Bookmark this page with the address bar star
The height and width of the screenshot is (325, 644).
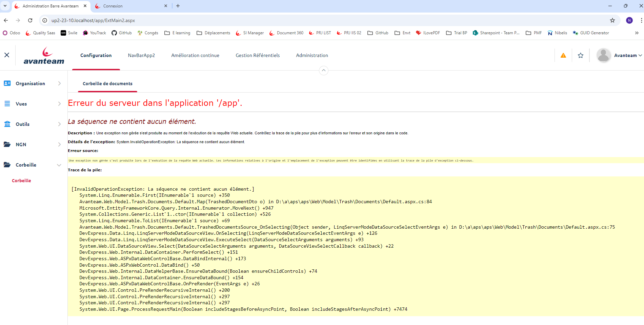coord(612,20)
